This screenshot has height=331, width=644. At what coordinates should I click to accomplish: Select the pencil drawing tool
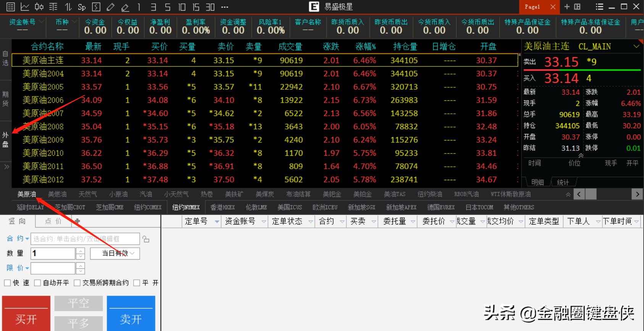[x=111, y=7]
